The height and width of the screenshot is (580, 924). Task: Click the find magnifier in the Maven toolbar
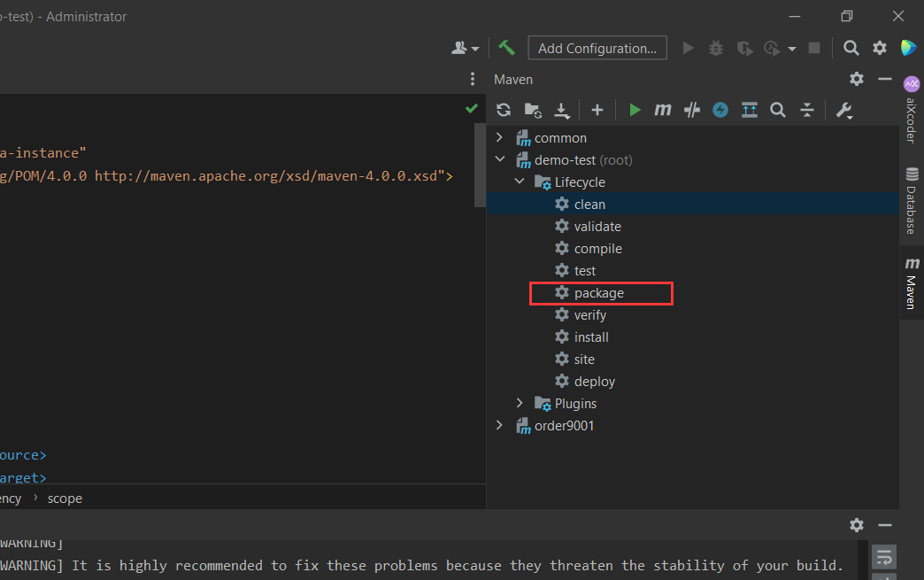tap(778, 110)
